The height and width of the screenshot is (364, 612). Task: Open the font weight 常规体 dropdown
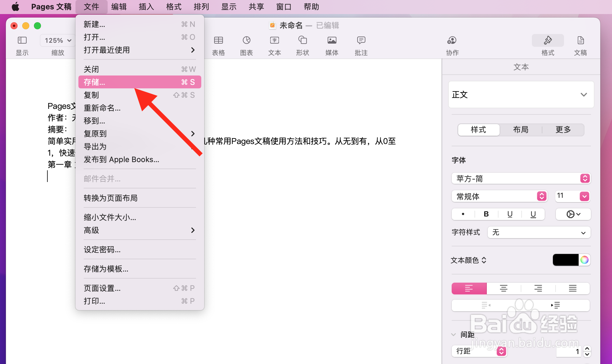click(x=499, y=196)
